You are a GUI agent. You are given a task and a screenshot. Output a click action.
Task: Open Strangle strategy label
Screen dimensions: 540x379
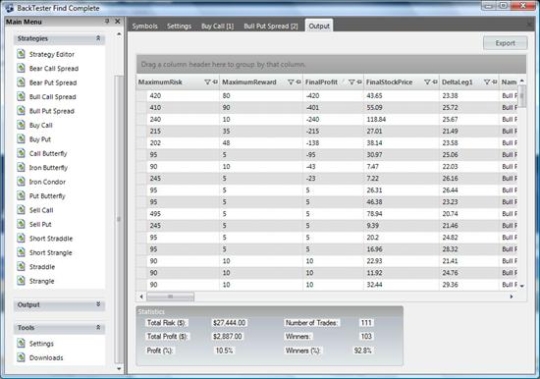[x=42, y=281]
